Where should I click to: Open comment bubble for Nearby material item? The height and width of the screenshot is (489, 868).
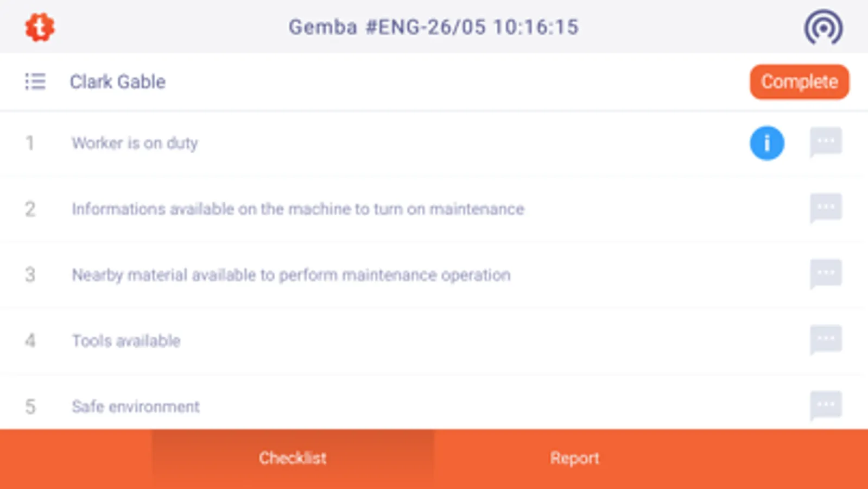click(825, 274)
